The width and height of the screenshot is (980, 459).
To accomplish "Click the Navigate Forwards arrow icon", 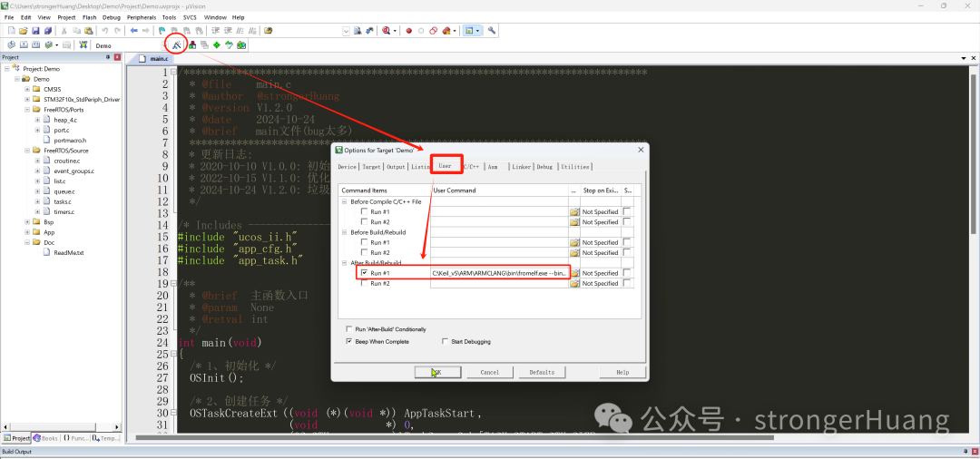I will [x=145, y=30].
